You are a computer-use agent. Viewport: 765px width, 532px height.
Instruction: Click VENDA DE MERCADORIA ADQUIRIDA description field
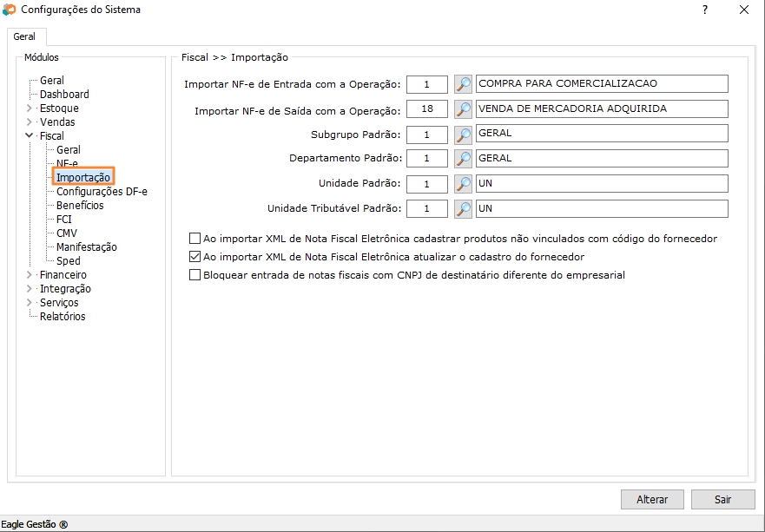[602, 108]
